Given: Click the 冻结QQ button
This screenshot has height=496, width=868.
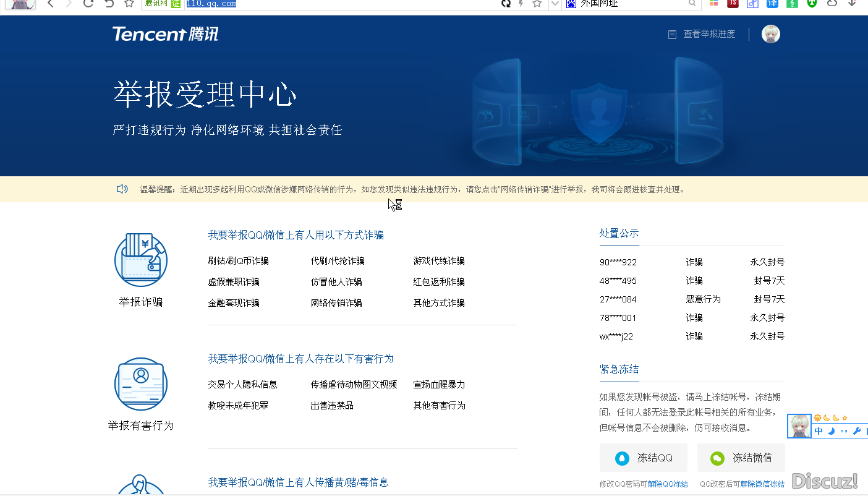Looking at the screenshot, I should click(644, 458).
